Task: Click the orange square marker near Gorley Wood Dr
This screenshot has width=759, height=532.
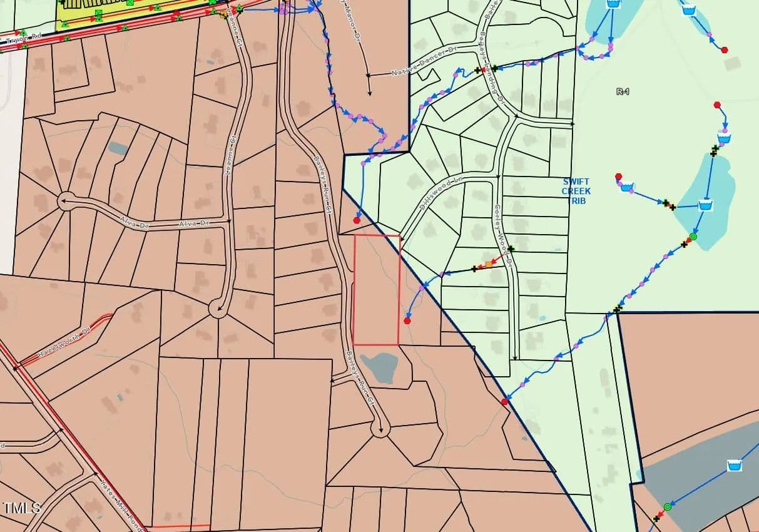Action: (489, 265)
